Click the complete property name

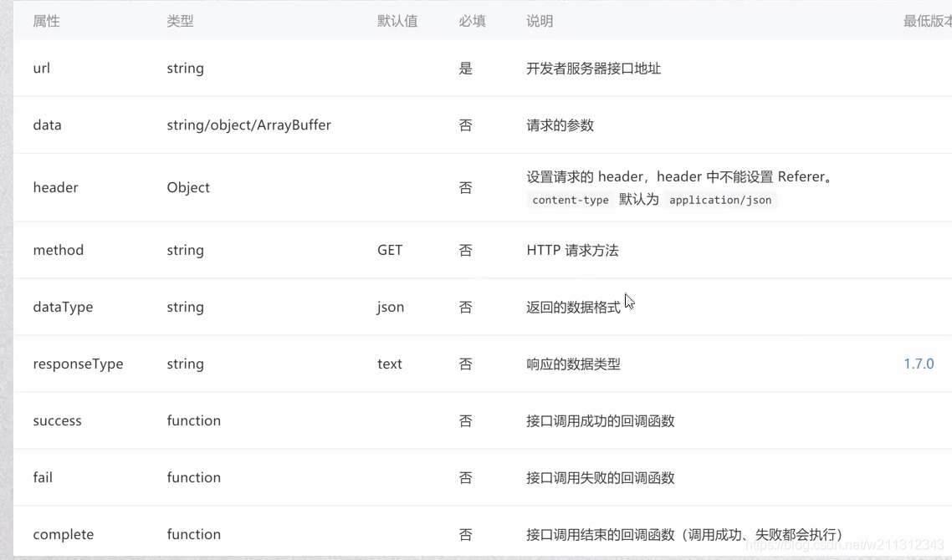coord(64,534)
